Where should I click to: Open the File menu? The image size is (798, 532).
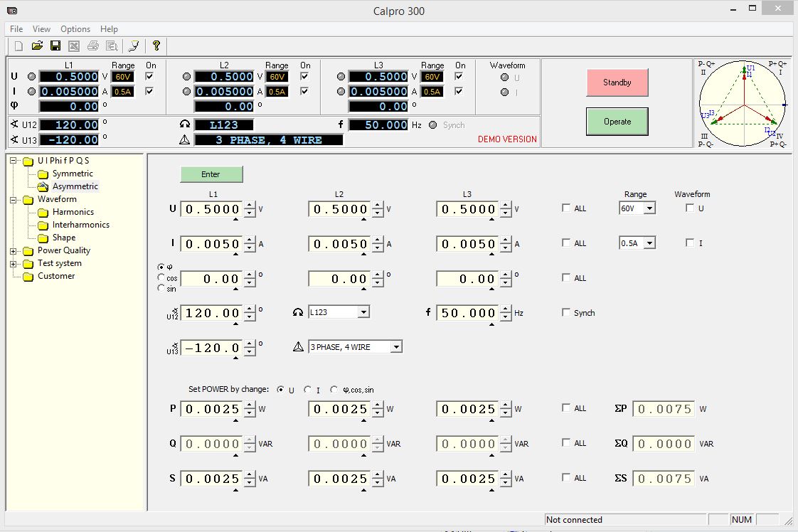point(16,29)
